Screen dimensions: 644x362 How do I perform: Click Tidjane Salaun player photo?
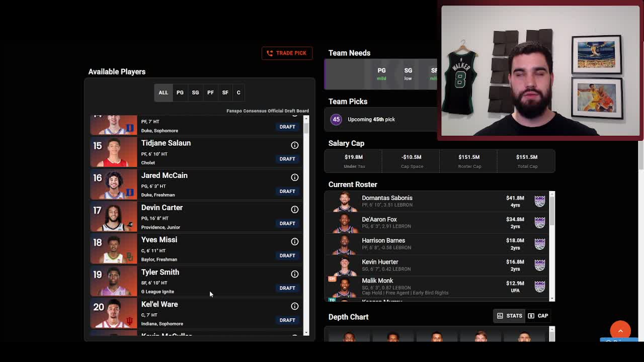coord(114,152)
